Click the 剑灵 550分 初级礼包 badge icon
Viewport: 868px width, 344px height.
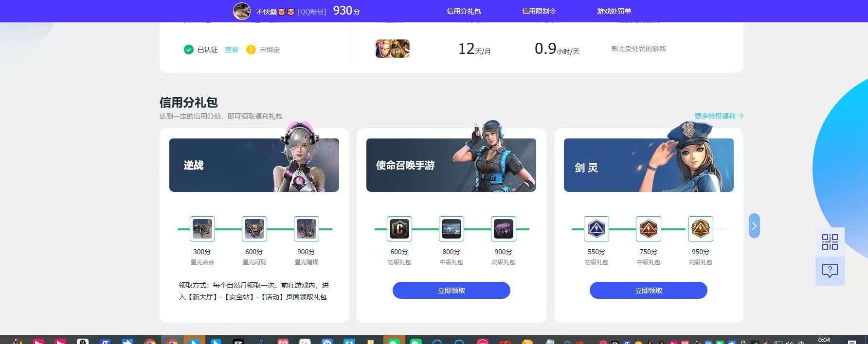point(597,229)
